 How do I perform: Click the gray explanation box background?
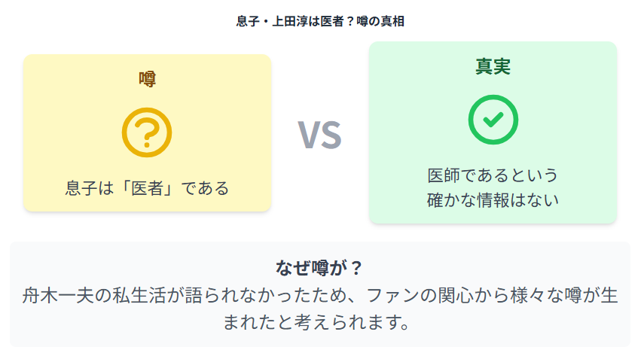(x=320, y=294)
